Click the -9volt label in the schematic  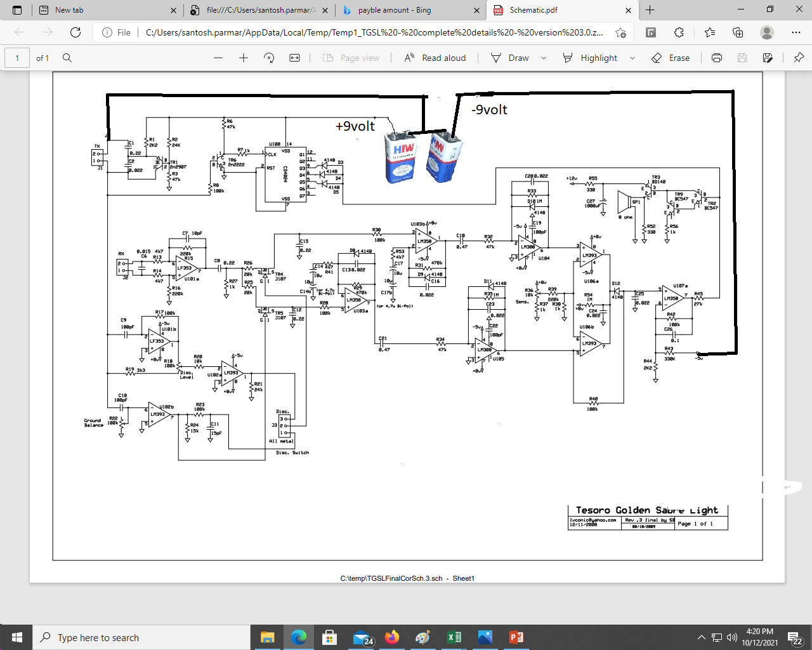[489, 110]
